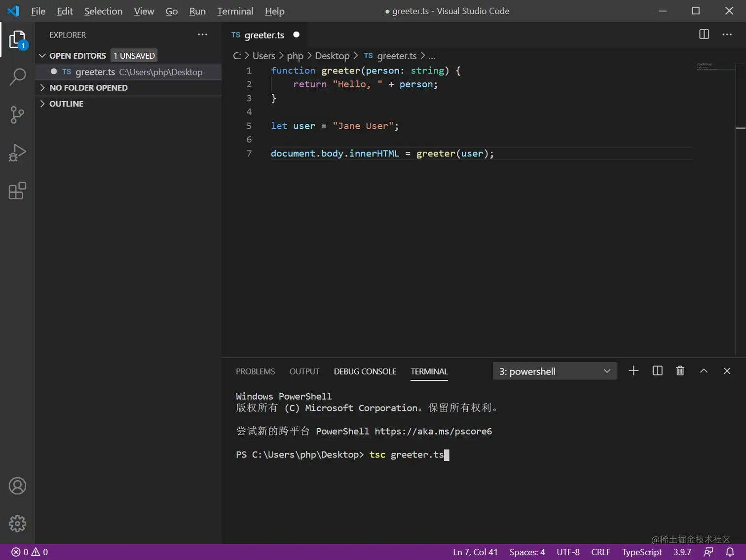This screenshot has width=746, height=560.
Task: Open the Explorer view in activity bar
Action: (17, 39)
